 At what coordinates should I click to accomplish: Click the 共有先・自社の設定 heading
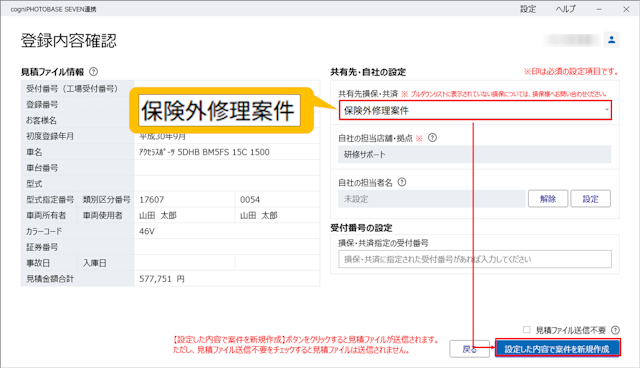point(368,72)
